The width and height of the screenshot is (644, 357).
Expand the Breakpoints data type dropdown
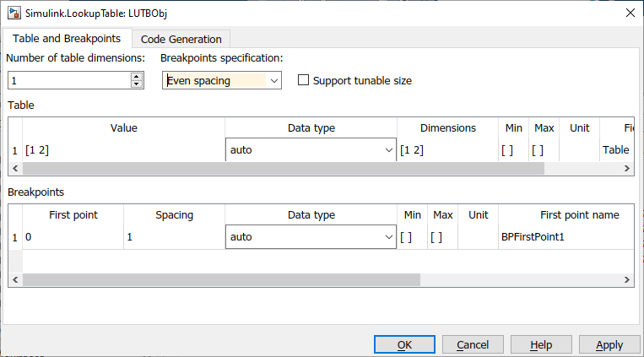(x=388, y=237)
